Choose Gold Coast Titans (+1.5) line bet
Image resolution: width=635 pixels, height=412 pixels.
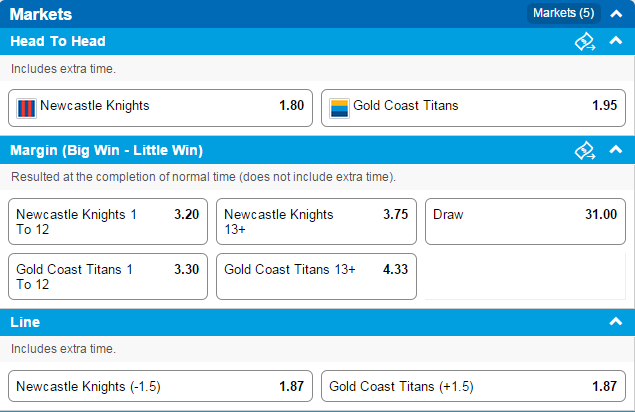[473, 386]
